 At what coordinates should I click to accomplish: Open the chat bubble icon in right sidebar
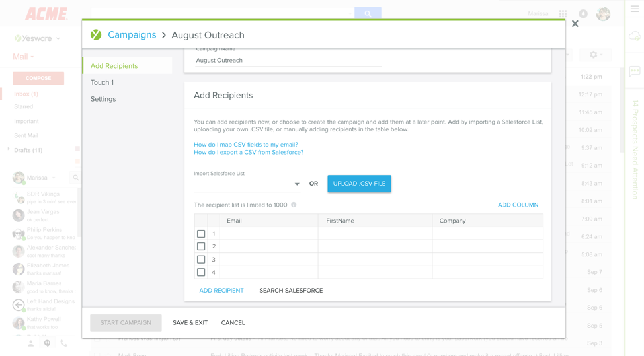click(x=635, y=71)
